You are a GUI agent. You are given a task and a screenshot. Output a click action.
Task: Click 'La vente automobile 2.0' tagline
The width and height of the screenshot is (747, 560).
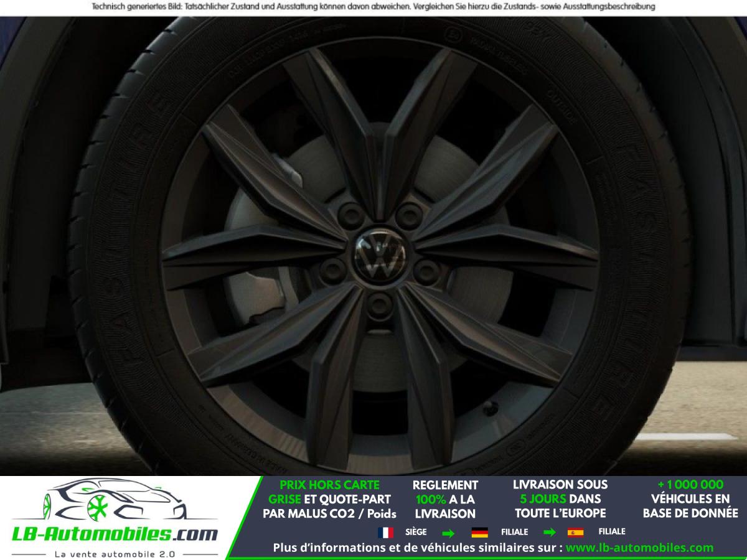pyautogui.click(x=115, y=553)
